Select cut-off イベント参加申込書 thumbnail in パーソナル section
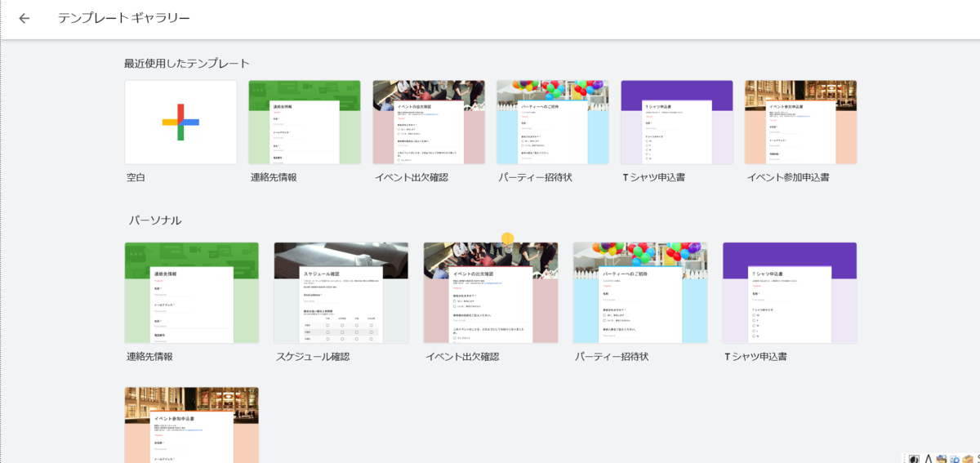The height and width of the screenshot is (463, 980). (192, 425)
